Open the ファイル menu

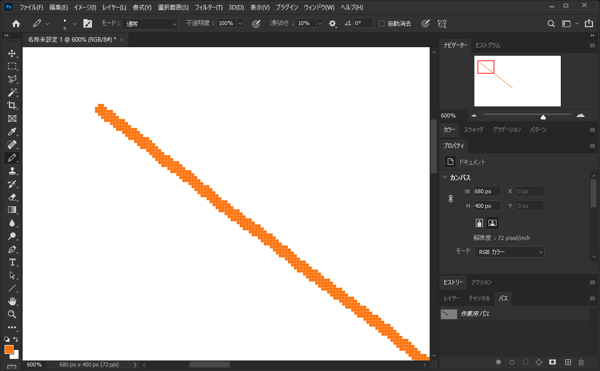31,7
